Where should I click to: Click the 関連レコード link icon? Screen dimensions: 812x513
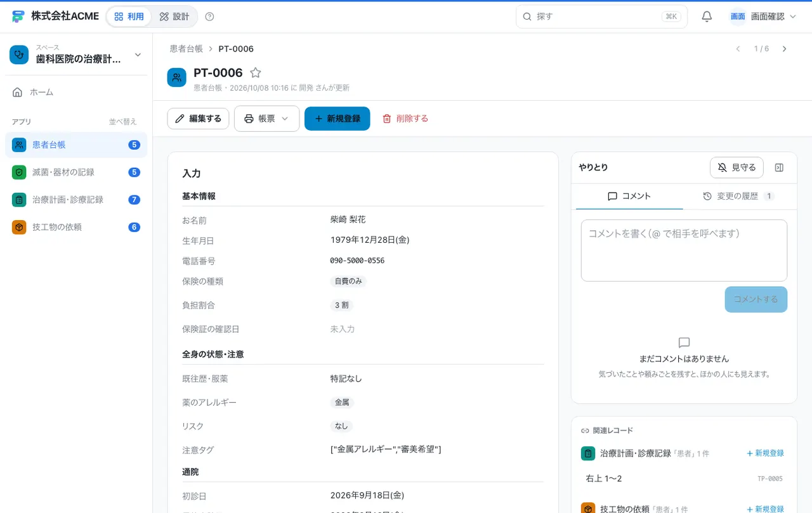tap(586, 431)
